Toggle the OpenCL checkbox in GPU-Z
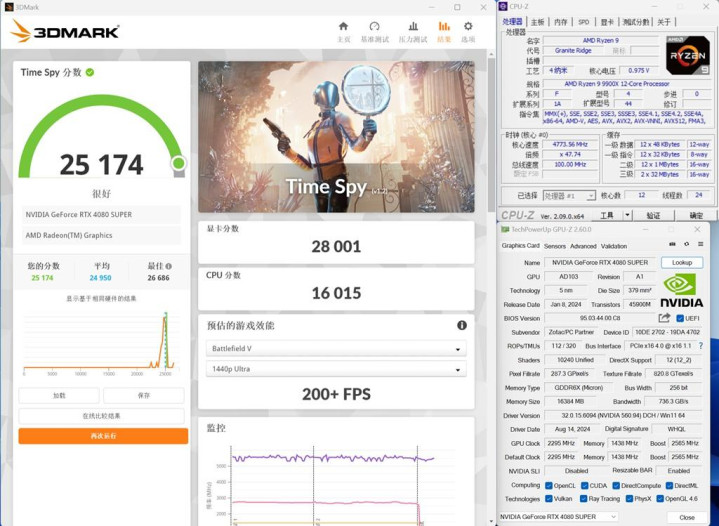 (548, 485)
